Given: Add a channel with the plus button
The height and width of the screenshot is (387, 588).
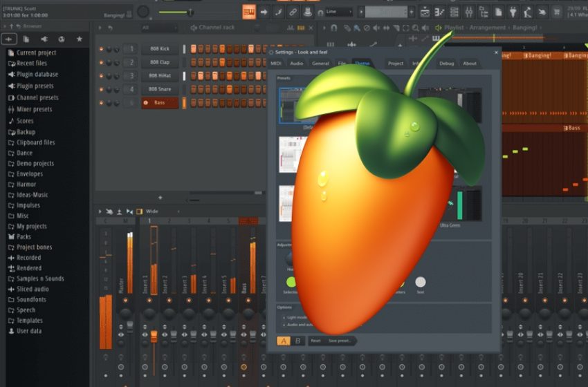Looking at the screenshot, I should tap(160, 198).
